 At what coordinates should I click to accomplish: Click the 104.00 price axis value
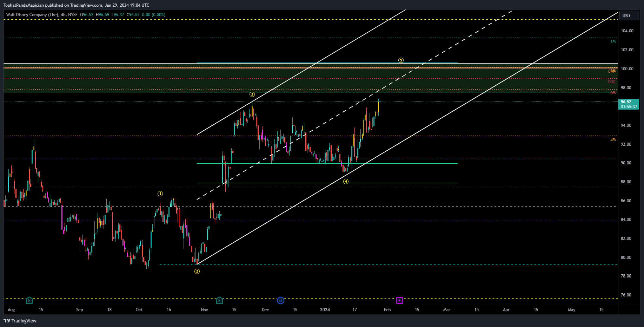[x=627, y=31]
